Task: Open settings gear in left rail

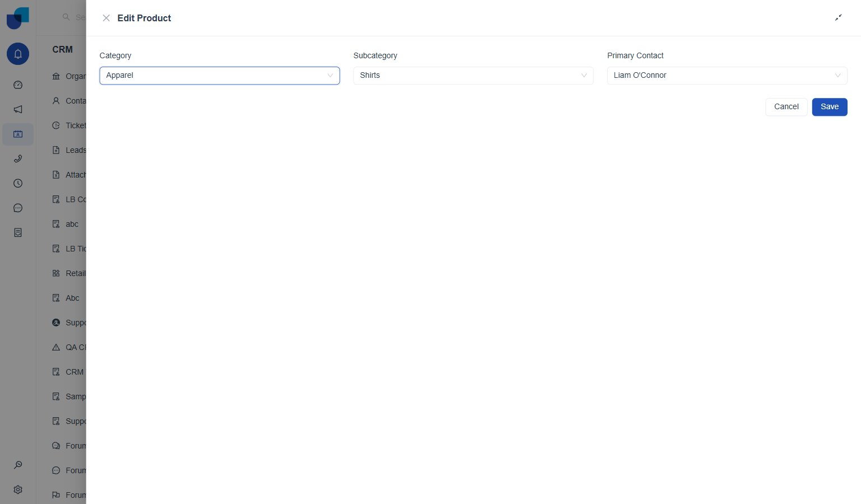Action: click(18, 489)
